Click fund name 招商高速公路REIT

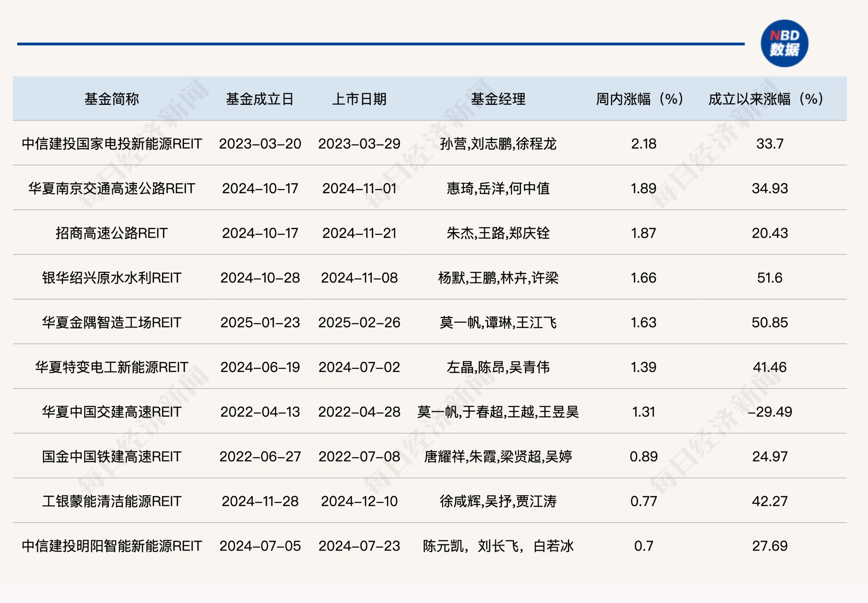pyautogui.click(x=112, y=233)
